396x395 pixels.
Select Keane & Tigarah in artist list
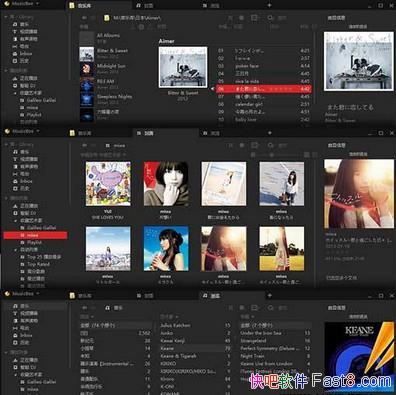(195, 356)
